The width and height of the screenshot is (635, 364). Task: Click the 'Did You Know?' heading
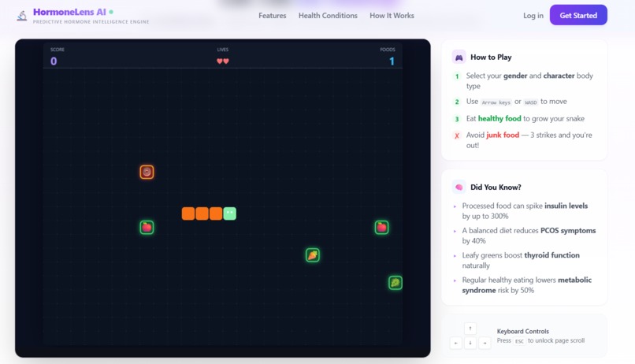click(496, 187)
